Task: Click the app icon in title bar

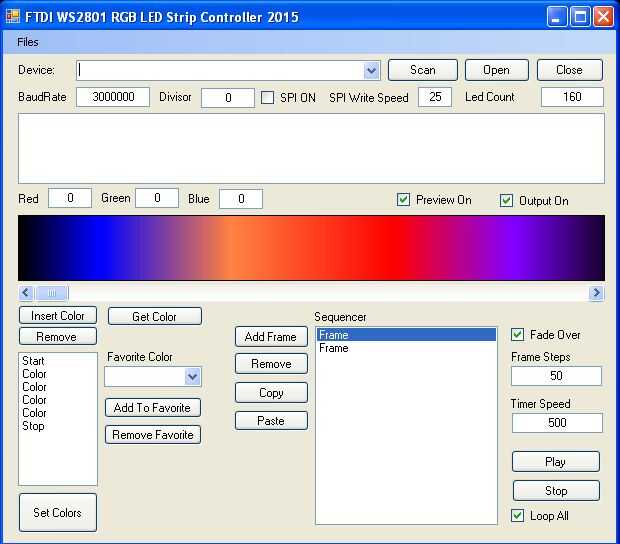Action: click(13, 16)
